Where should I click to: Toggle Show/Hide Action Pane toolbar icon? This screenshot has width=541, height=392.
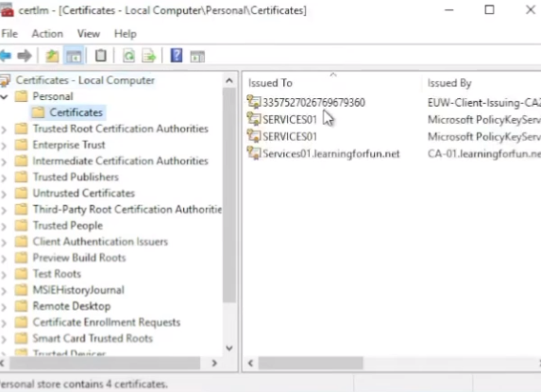[x=197, y=57]
